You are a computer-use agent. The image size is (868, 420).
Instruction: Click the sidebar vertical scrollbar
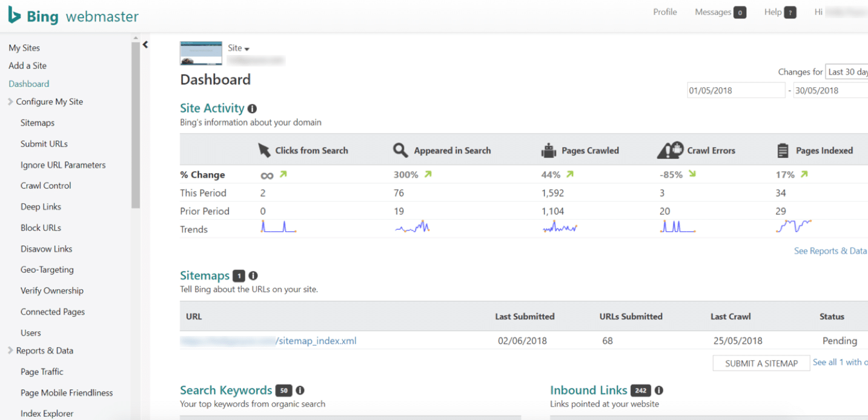[136, 124]
